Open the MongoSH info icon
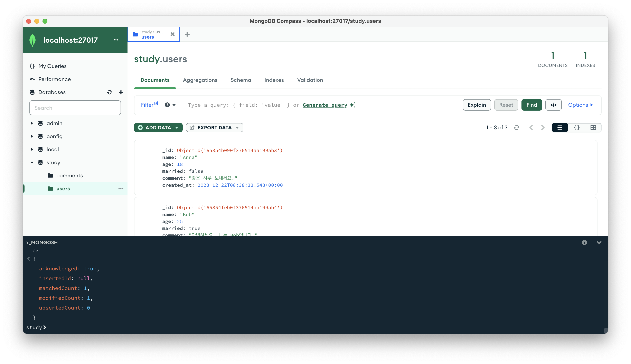Image resolution: width=631 pixels, height=364 pixels. click(x=584, y=243)
